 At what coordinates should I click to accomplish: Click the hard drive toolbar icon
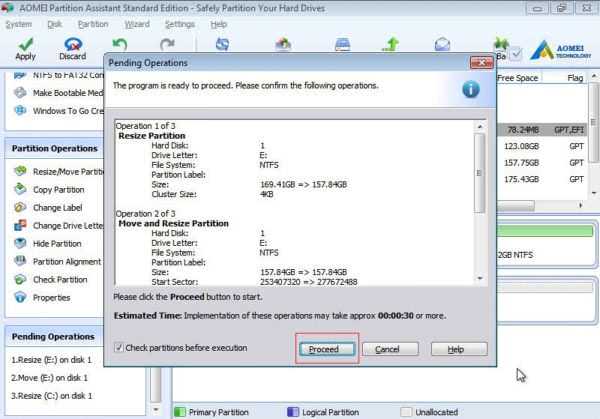pos(342,44)
